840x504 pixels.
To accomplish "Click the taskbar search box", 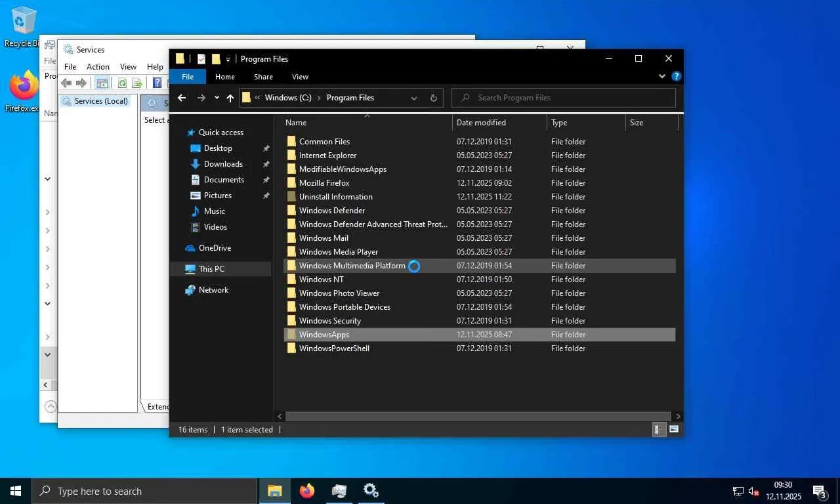I will [x=144, y=491].
